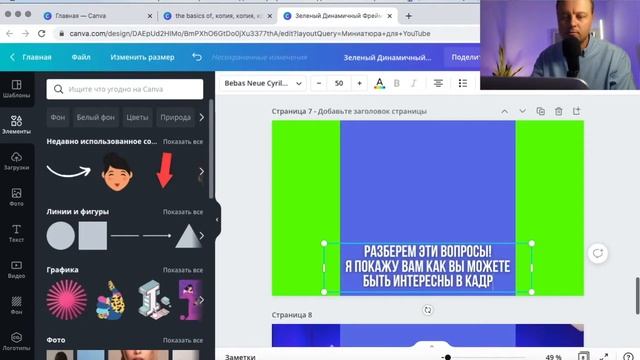Collapse the side panel with arrow tab
This screenshot has height=360, width=640.
click(217, 220)
